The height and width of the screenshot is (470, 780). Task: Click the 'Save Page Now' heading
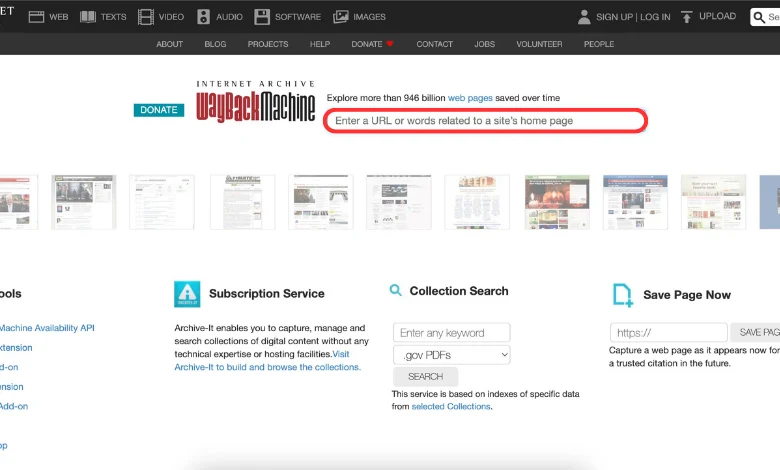pyautogui.click(x=687, y=295)
